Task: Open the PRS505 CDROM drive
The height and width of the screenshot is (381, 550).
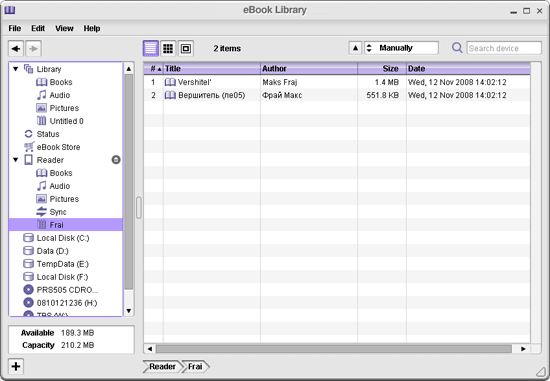Action: 61,290
